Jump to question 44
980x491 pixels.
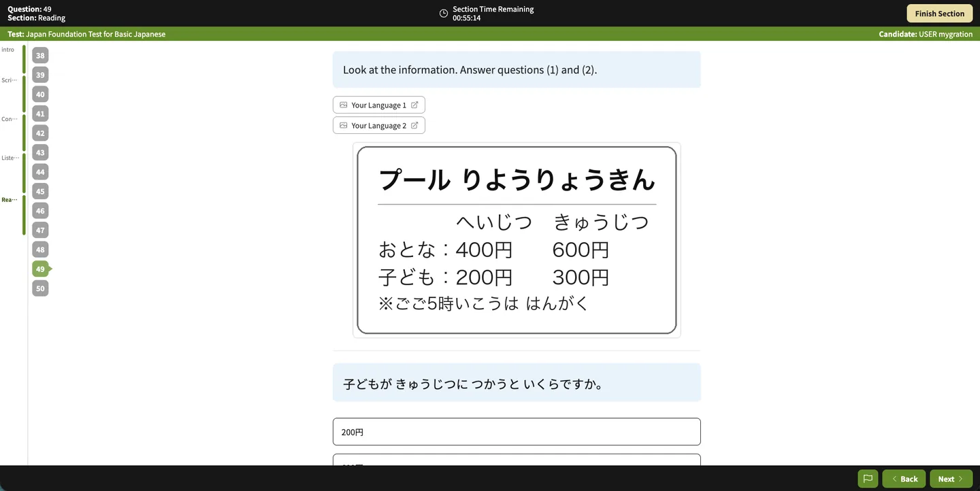click(x=40, y=172)
